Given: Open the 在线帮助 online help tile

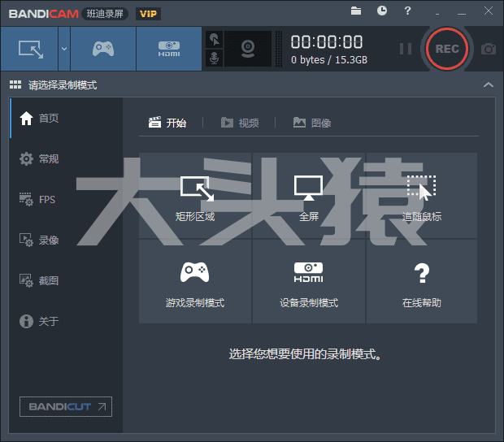Looking at the screenshot, I should coord(422,281).
